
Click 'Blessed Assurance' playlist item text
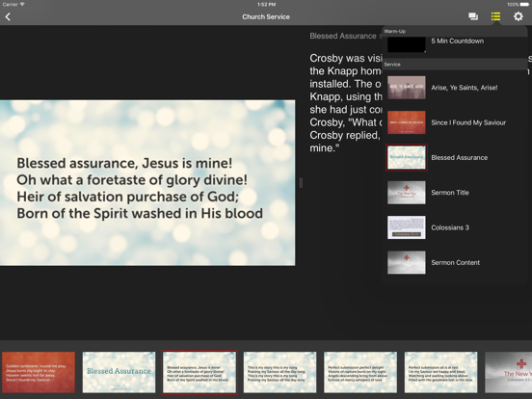pyautogui.click(x=459, y=157)
